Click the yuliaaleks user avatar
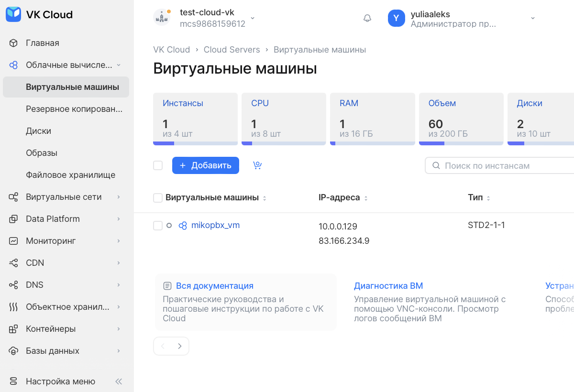574x392 pixels. (x=397, y=18)
